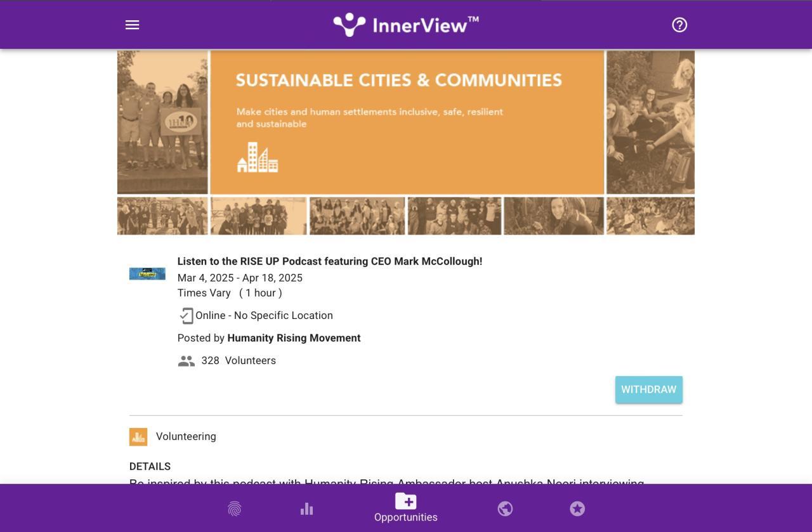Image resolution: width=812 pixels, height=532 pixels.
Task: Open the Humanity Rising Movement poster link
Action: click(x=294, y=338)
